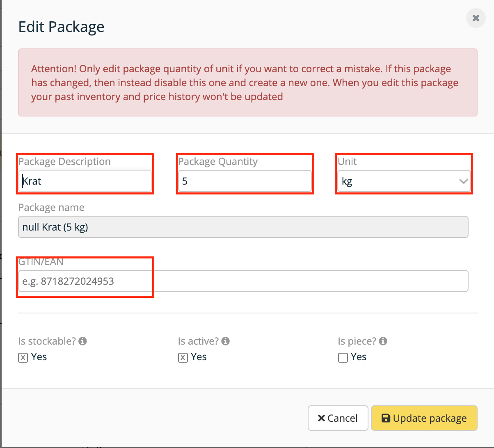Click the chevron on the Unit selector
The width and height of the screenshot is (494, 448).
(464, 181)
